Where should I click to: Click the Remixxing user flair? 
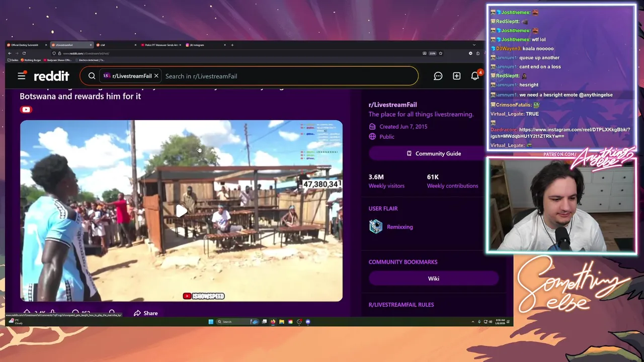[x=399, y=227]
